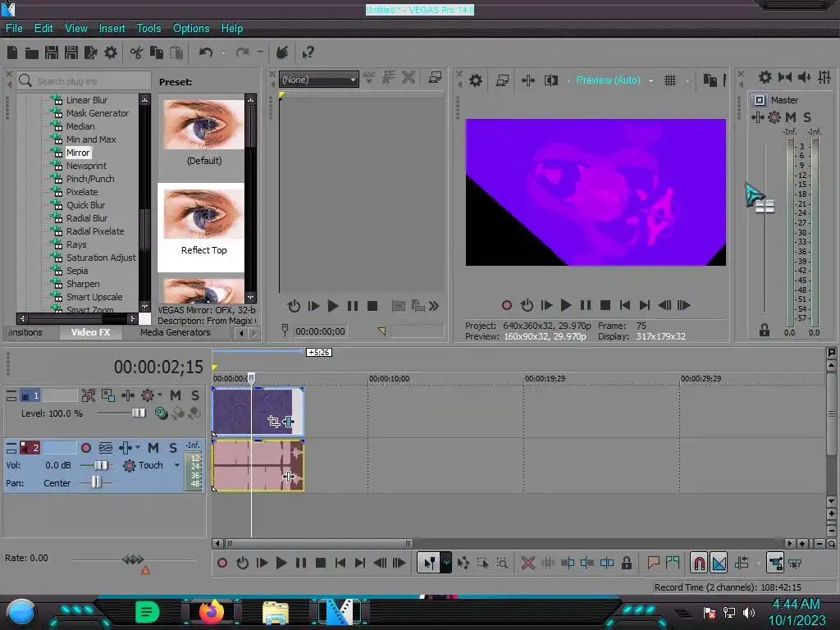
Task: Choose the Reflect Top preset thumbnail
Action: click(203, 214)
